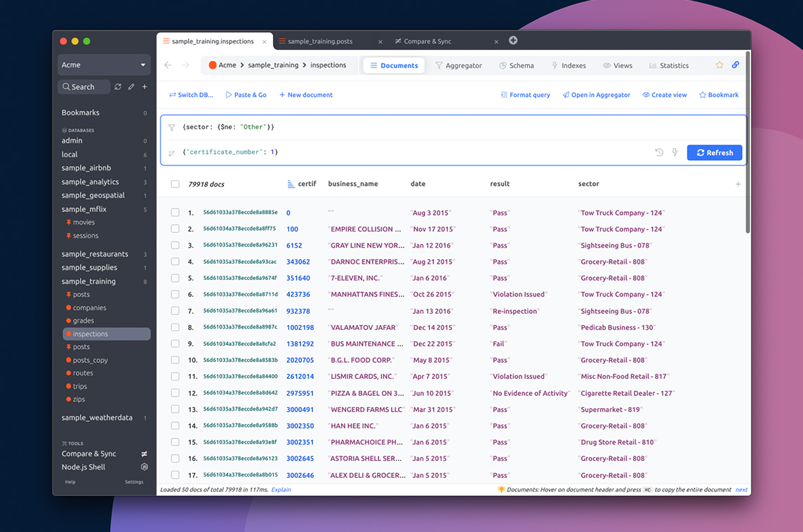Screen dimensions: 803x532
Task: Open the query history clock icon
Action: click(x=659, y=152)
